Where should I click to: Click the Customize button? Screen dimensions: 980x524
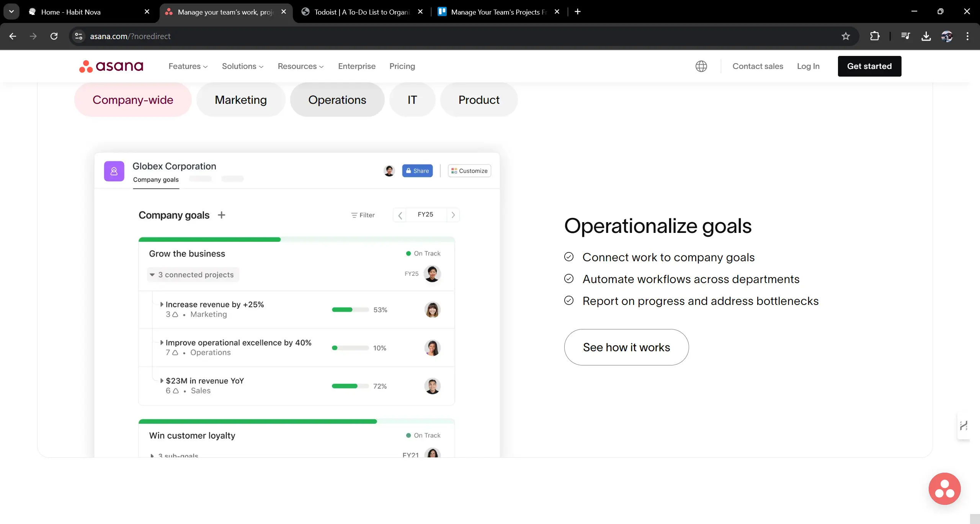[x=469, y=171]
